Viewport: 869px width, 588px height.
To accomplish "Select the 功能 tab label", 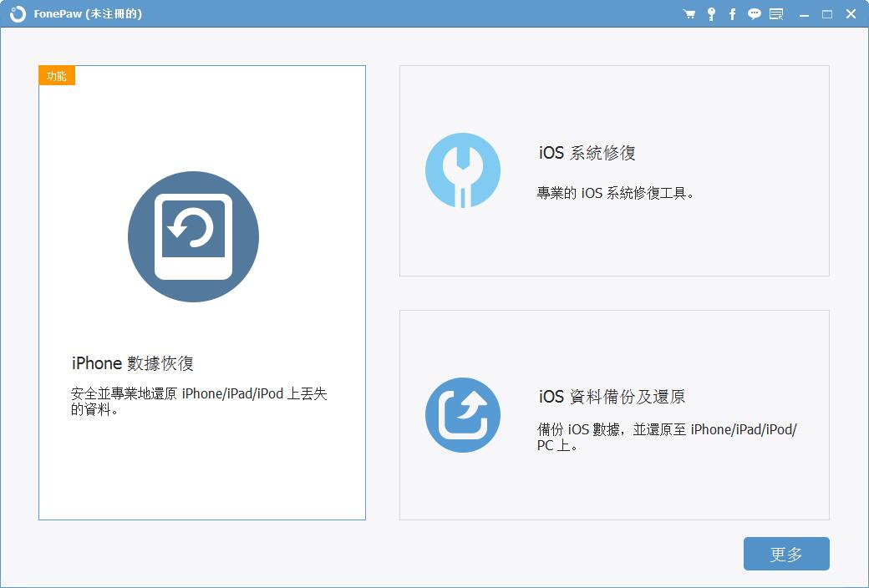I will (56, 75).
